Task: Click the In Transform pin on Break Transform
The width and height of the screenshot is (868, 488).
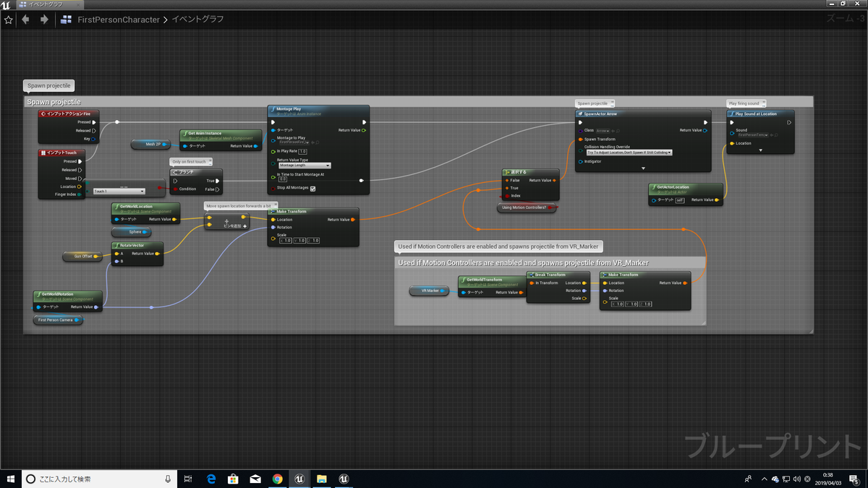Action: tap(532, 283)
